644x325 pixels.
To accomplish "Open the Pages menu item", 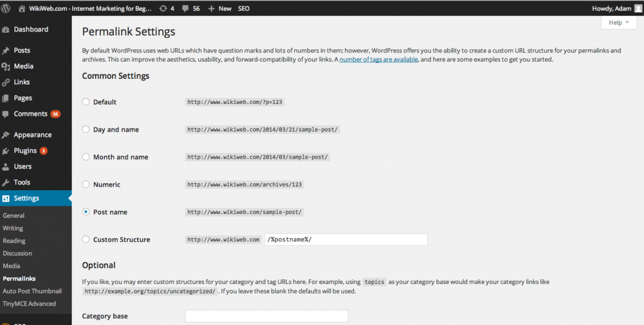I will [23, 98].
